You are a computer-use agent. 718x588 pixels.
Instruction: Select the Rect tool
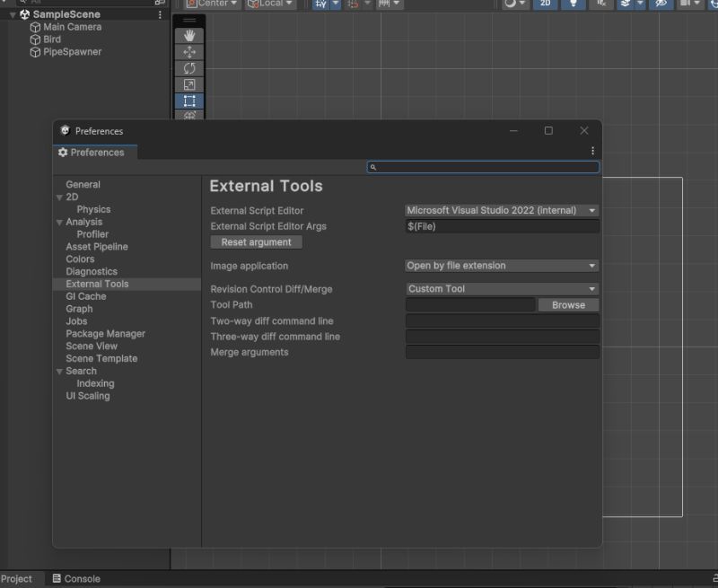pos(189,101)
